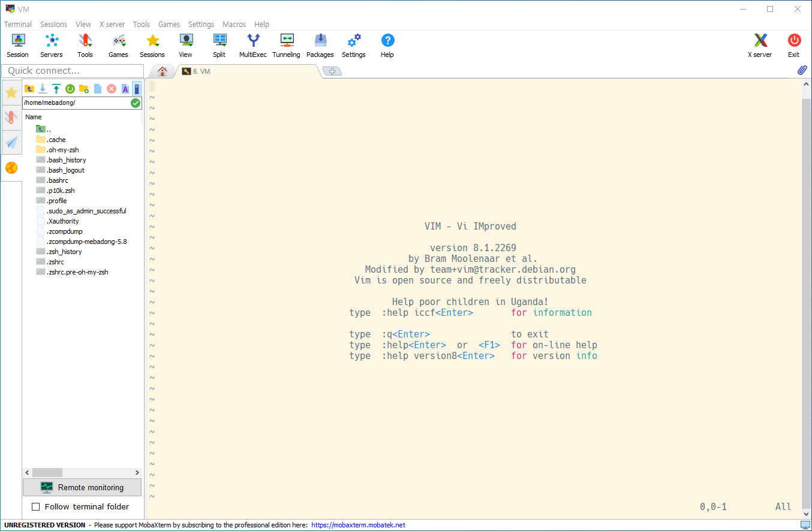
Task: Open the Help menu in menu bar
Action: [261, 25]
